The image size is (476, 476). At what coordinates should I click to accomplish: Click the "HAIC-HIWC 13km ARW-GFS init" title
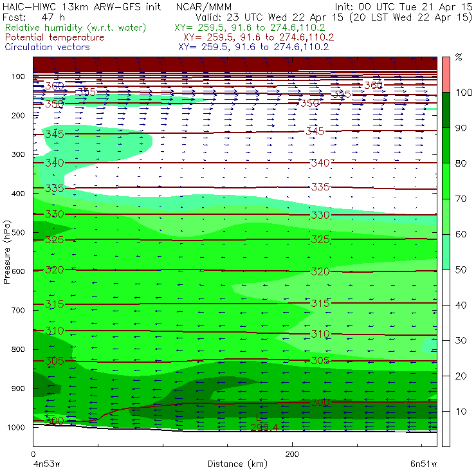pyautogui.click(x=82, y=6)
